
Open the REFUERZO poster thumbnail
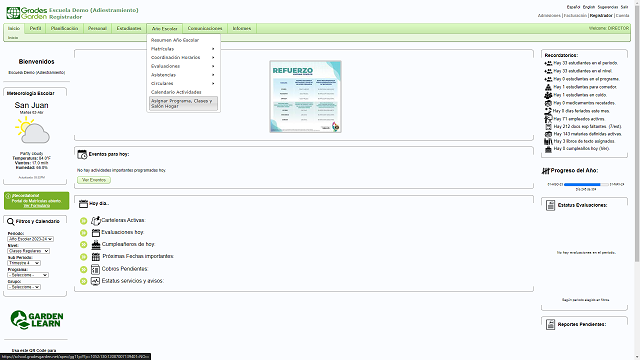tap(305, 97)
